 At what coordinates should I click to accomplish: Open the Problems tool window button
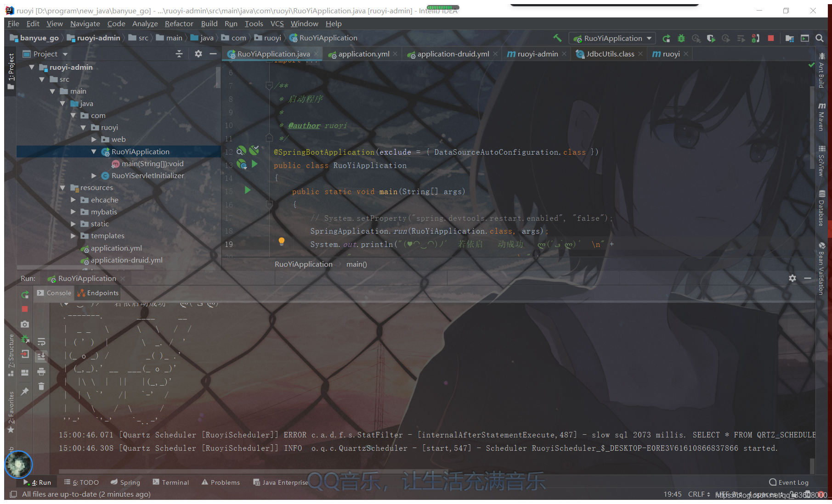[221, 482]
